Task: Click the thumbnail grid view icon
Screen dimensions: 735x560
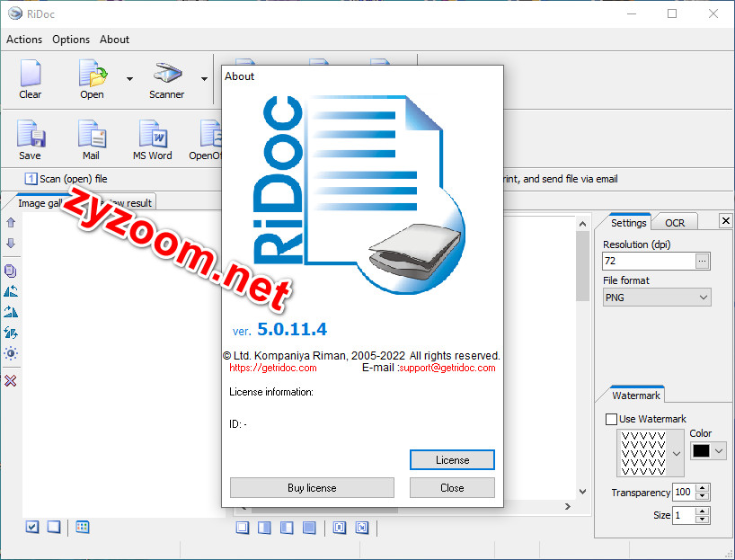Action: [83, 527]
